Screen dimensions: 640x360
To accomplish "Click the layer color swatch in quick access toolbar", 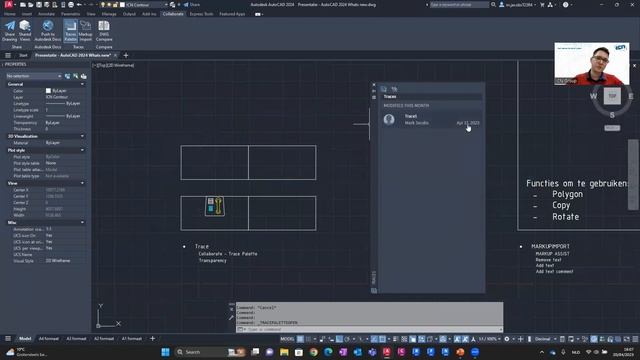I will [122, 5].
